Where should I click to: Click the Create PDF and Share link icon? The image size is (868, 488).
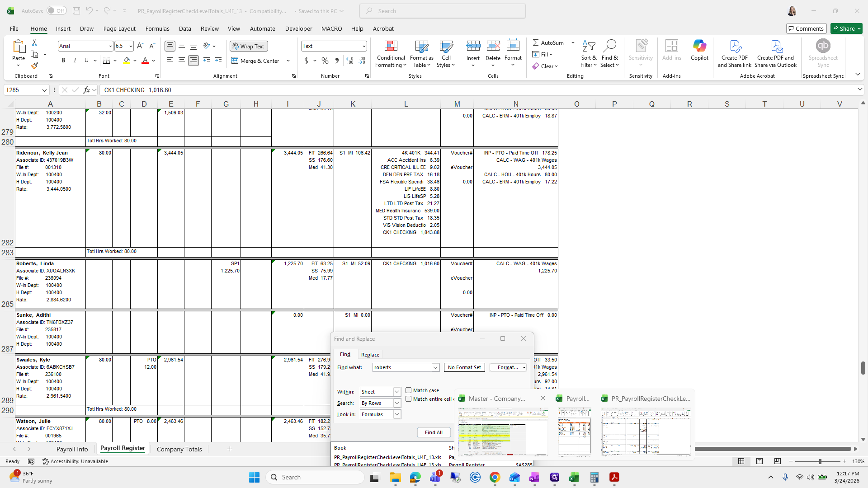point(735,46)
